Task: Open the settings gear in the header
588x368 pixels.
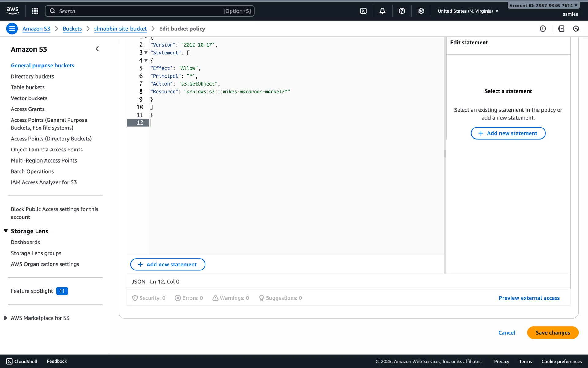Action: pos(421,11)
